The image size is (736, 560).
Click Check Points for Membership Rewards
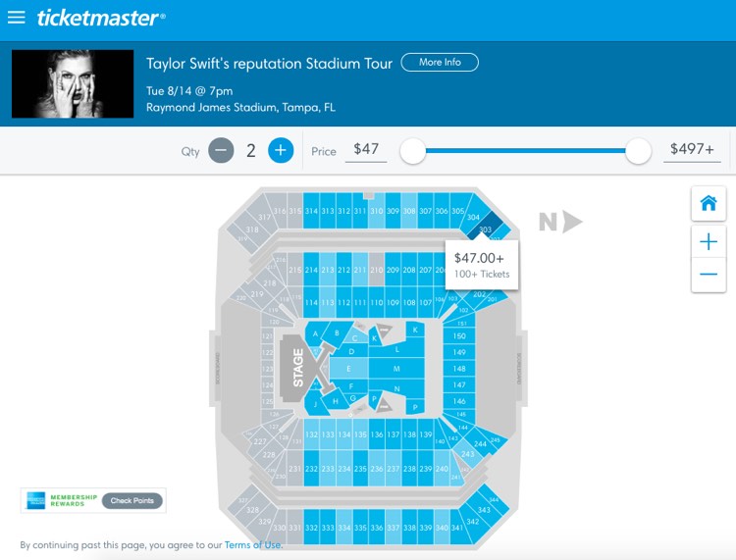pos(132,501)
